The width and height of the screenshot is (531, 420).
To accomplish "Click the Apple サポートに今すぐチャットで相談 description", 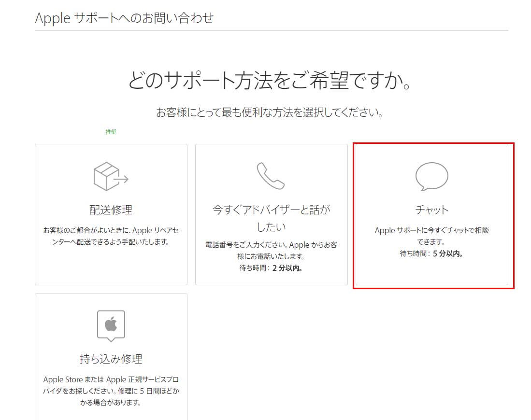I will coord(431,236).
